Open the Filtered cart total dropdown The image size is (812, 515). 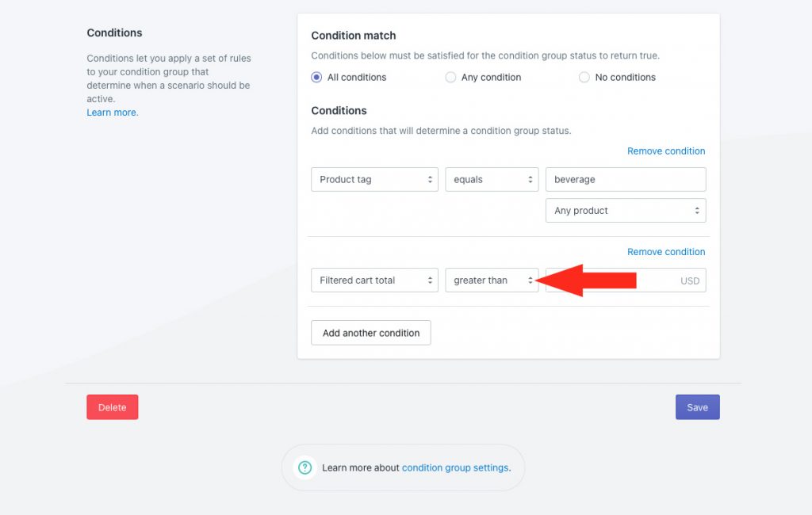point(374,280)
